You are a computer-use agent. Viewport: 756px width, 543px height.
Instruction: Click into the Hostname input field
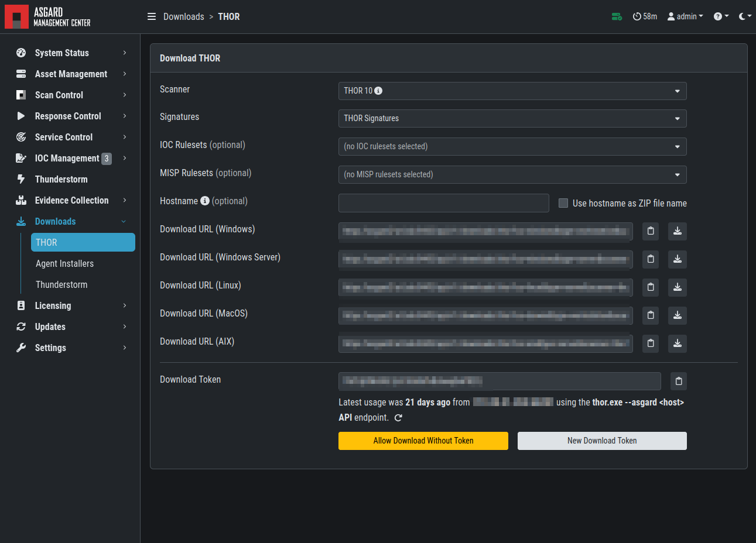(x=444, y=203)
